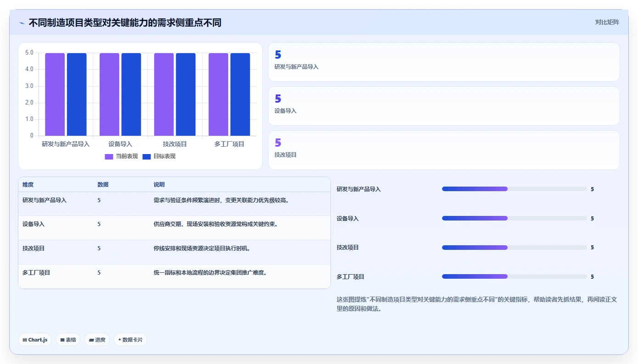
Task: Click 研发与新产品导入 in the table's first row
Action: click(x=45, y=200)
